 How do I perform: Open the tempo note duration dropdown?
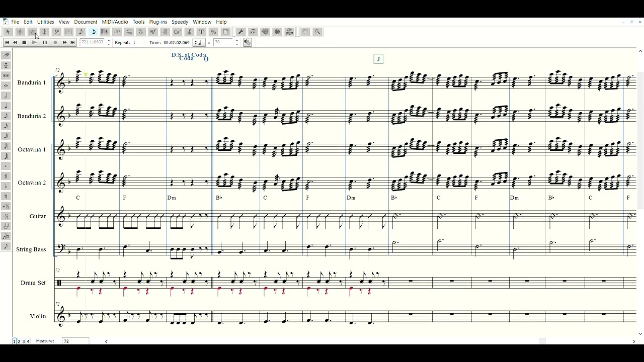(199, 43)
